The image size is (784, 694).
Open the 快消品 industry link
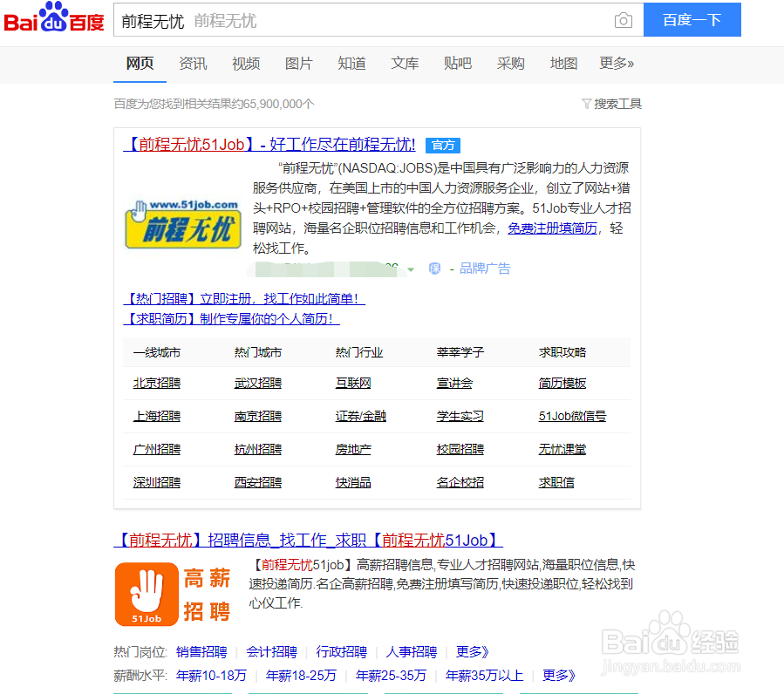(x=353, y=482)
